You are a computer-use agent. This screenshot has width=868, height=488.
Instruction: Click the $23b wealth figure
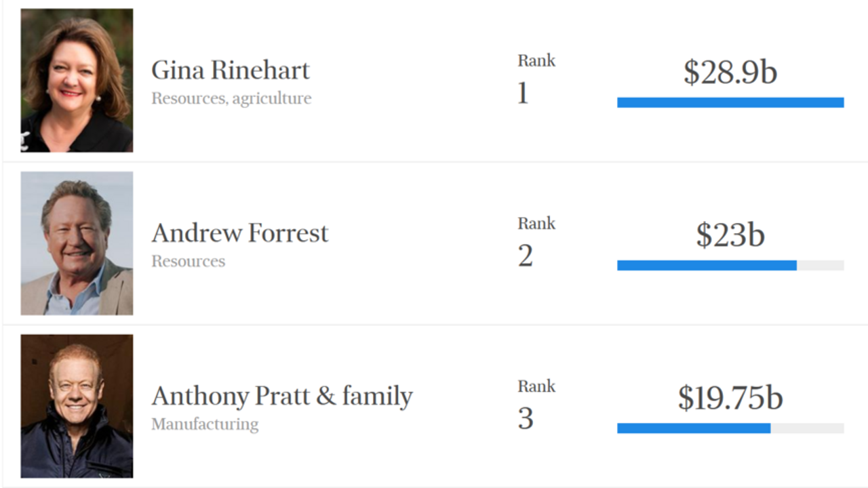(x=730, y=235)
